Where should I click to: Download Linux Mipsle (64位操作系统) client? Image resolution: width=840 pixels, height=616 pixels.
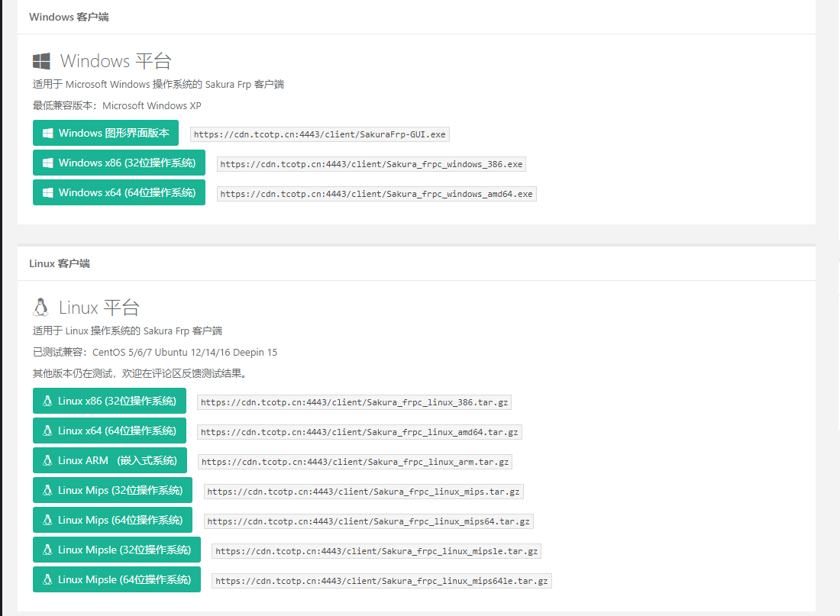point(117,579)
